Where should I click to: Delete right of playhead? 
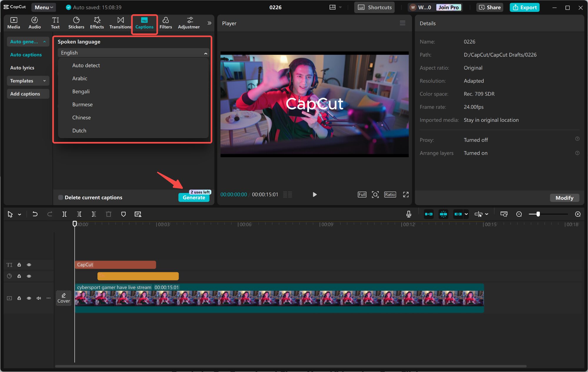94,214
